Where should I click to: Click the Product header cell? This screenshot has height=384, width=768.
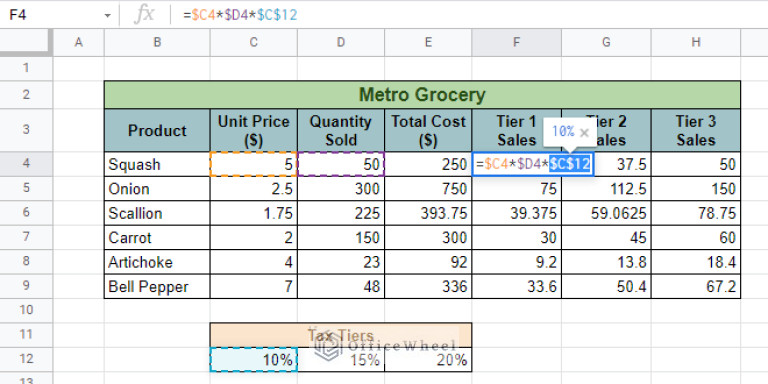coord(157,130)
